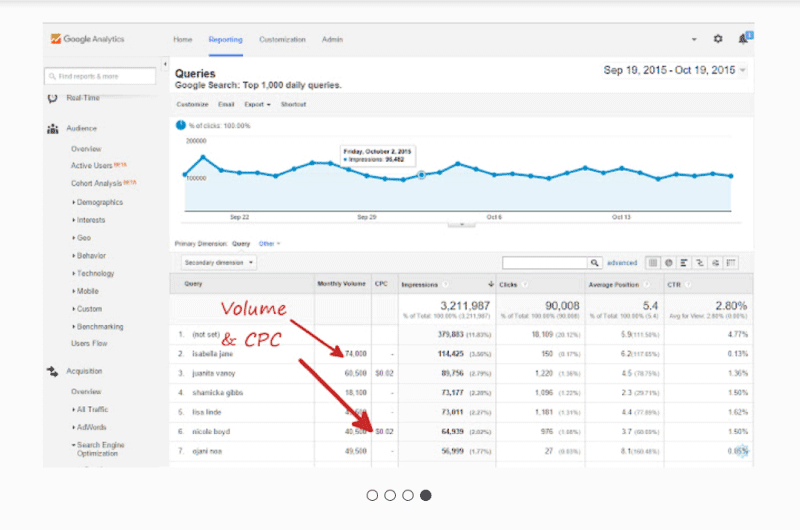The image size is (800, 530).
Task: Switch to the Home tab
Action: point(183,39)
